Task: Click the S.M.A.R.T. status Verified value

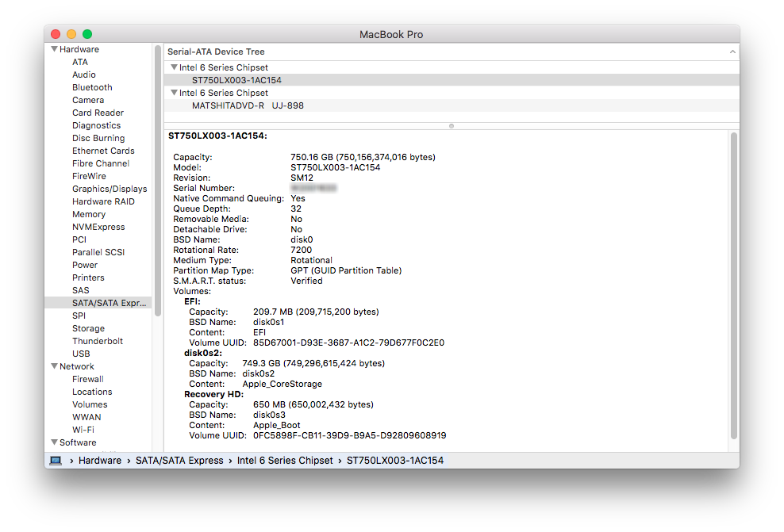Action: coord(306,281)
